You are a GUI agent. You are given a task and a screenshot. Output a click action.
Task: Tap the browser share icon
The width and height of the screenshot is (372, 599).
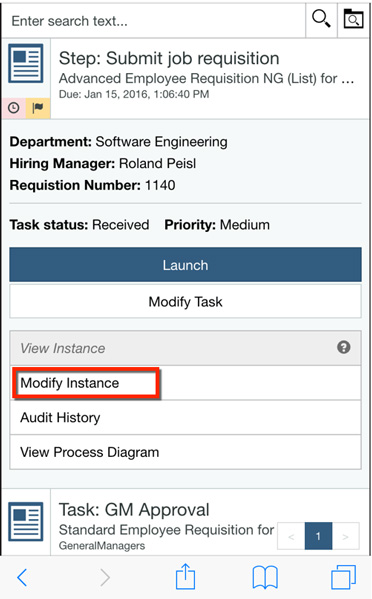tap(185, 576)
